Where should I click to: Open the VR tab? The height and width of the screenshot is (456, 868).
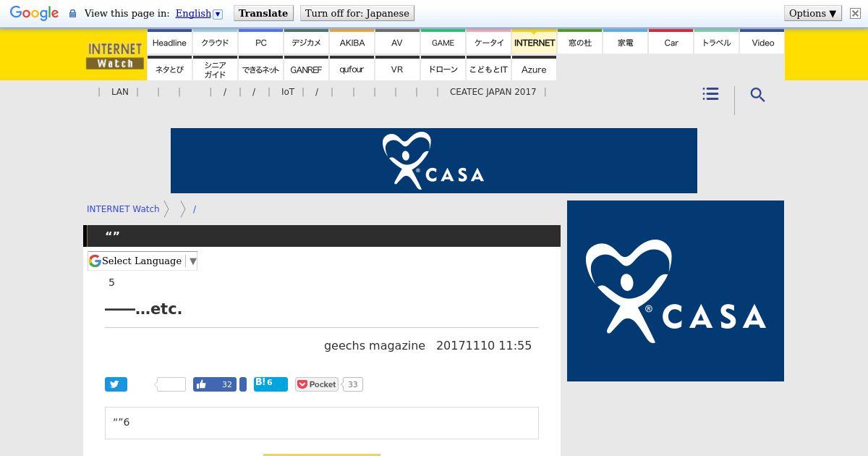pyautogui.click(x=397, y=69)
